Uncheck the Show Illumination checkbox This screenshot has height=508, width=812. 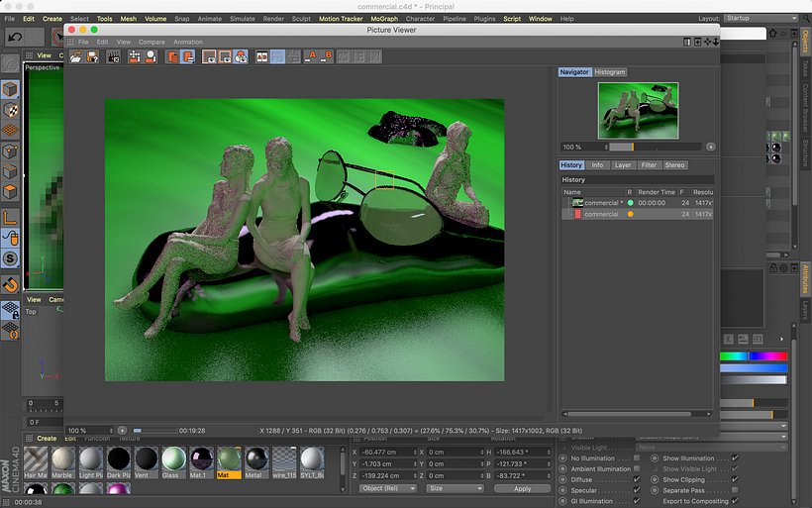point(735,457)
